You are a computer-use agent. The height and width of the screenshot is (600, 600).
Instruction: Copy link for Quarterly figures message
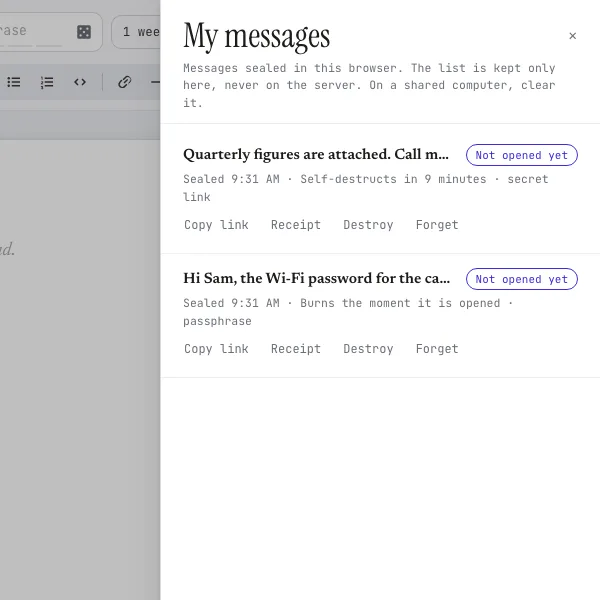[216, 225]
